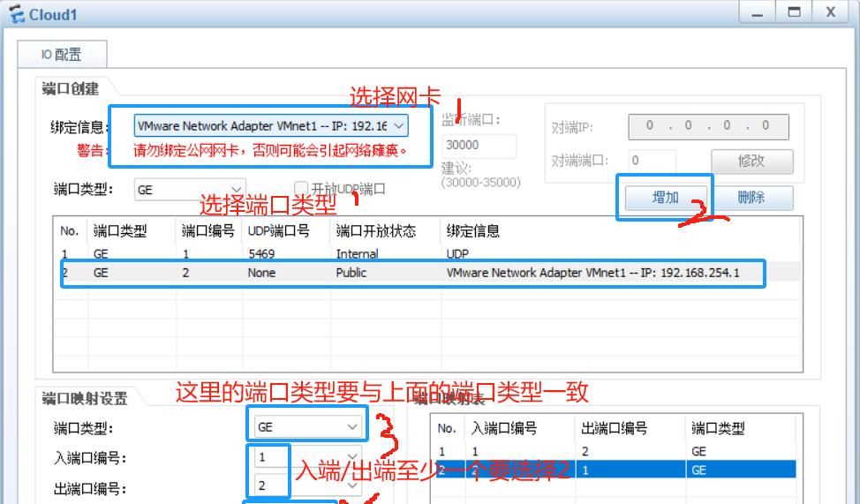Click the 监听端口 field showing 30000
Screen dimensions: 860x504
click(479, 146)
